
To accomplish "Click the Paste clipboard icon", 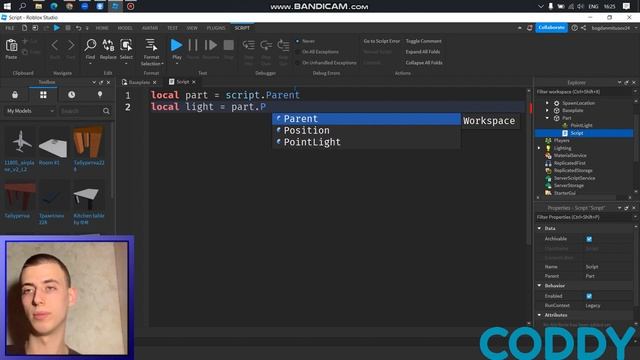I will [x=11, y=46].
